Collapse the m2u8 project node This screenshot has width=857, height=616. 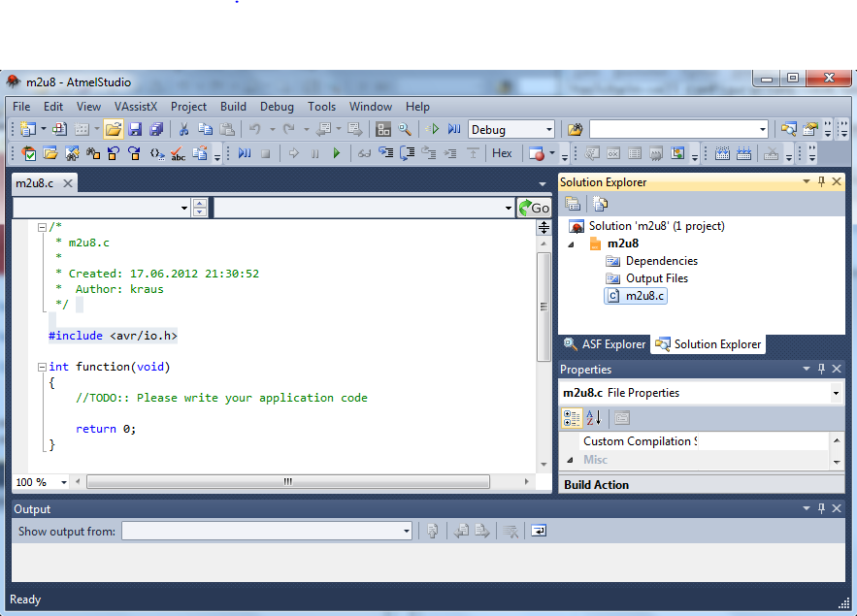click(571, 244)
